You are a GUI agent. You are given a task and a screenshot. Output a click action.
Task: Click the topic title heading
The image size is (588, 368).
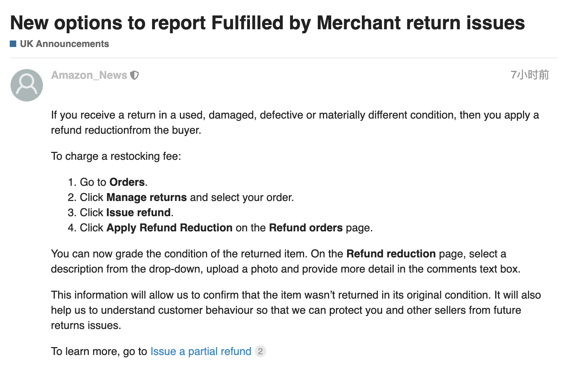[x=267, y=23]
